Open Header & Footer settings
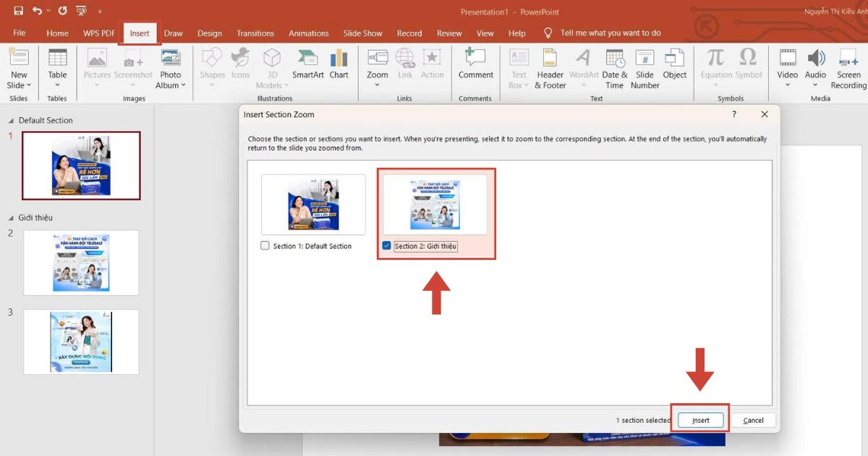Viewport: 868px width, 456px height. [550, 69]
